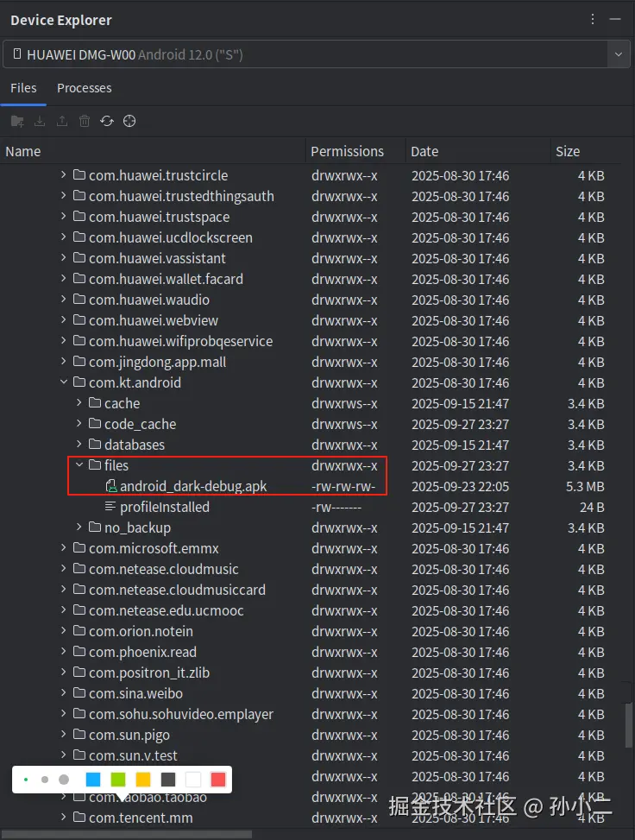The image size is (635, 840).
Task: Select the blue color swatch
Action: point(93,780)
